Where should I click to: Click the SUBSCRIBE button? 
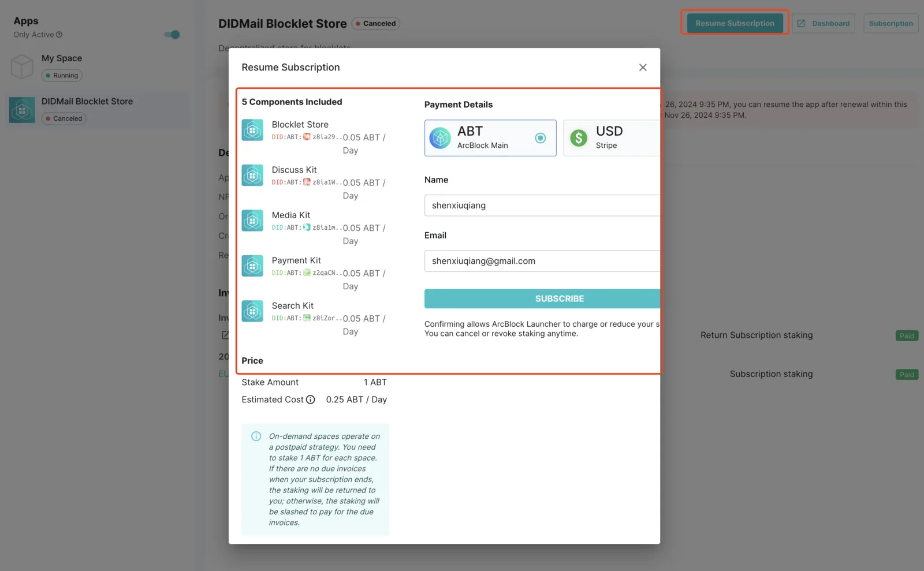542,298
